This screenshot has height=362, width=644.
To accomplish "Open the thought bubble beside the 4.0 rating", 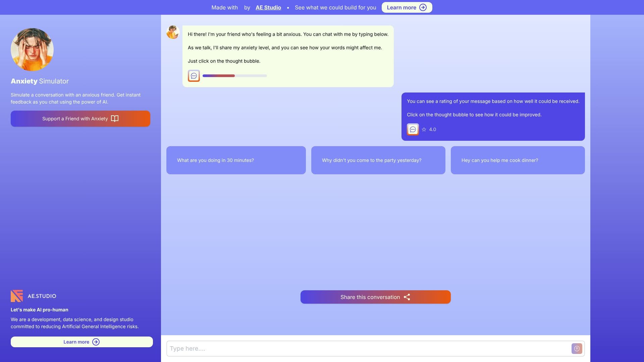I will [413, 129].
